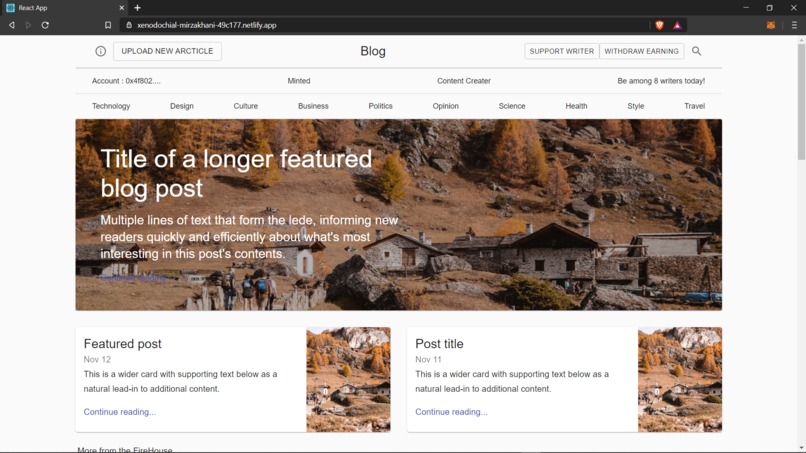This screenshot has width=806, height=453.
Task: Click the Featured post card thumbnail
Action: [x=349, y=379]
